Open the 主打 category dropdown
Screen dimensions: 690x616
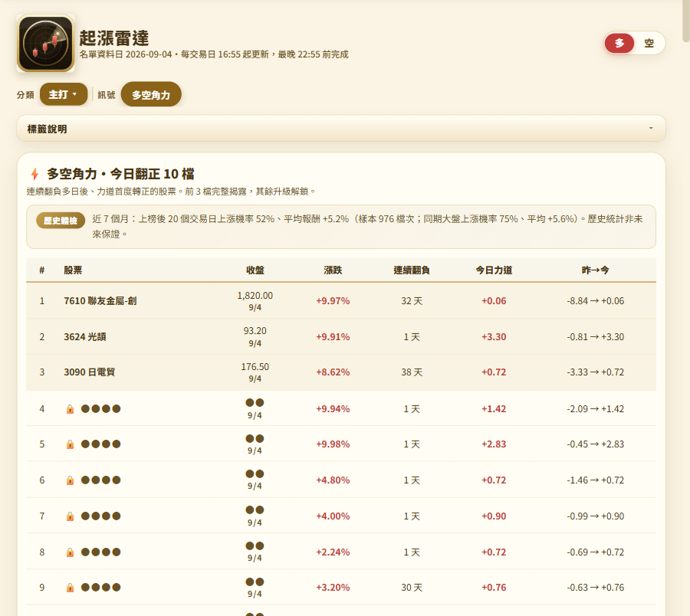[x=64, y=94]
